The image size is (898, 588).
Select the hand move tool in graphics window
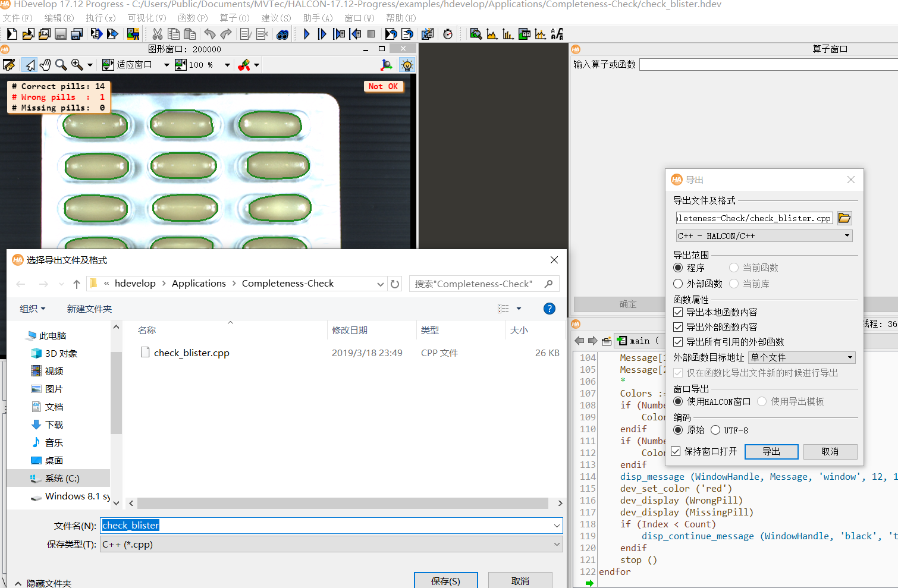tap(45, 64)
